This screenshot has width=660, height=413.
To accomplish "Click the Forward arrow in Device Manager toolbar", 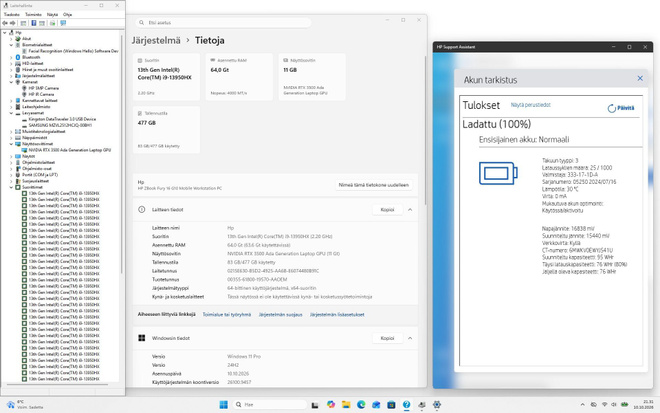I will [13, 23].
